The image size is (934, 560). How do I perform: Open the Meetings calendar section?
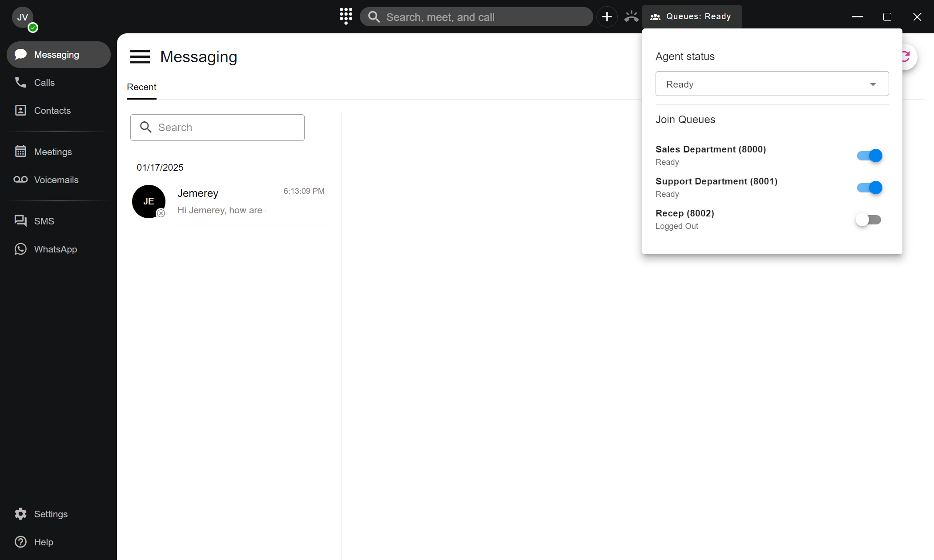[x=52, y=152]
